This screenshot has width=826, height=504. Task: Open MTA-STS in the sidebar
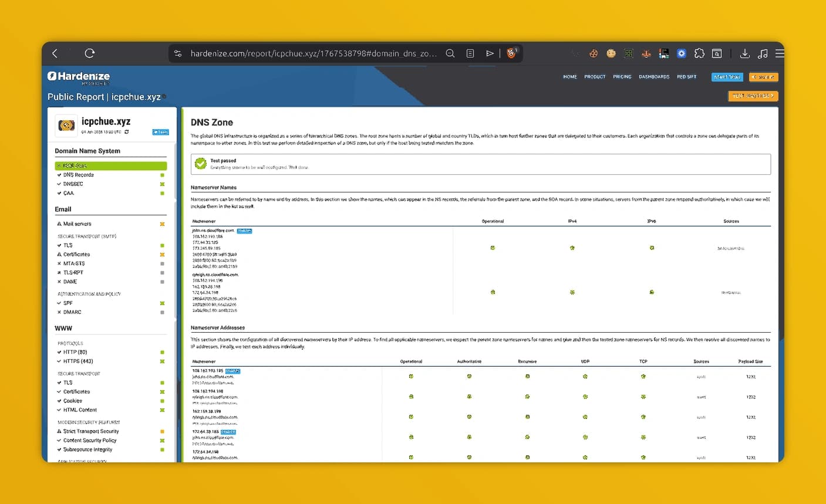(x=74, y=263)
